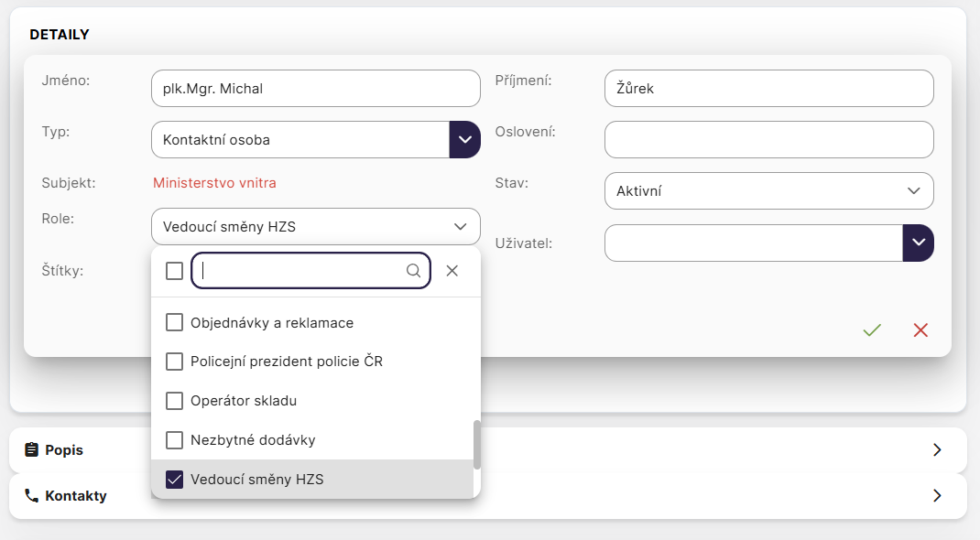Open the Typ dropdown arrow button
Viewport: 980px width, 540px height.
(464, 140)
